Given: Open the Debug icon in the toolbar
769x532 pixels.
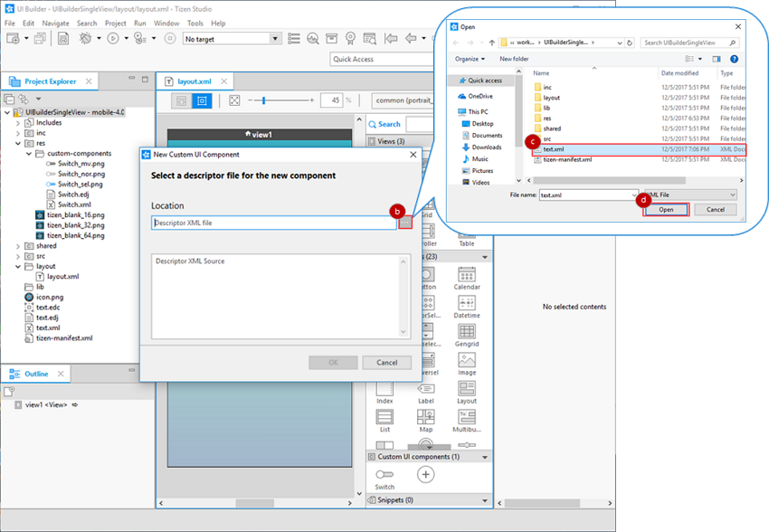Looking at the screenshot, I should pyautogui.click(x=85, y=39).
